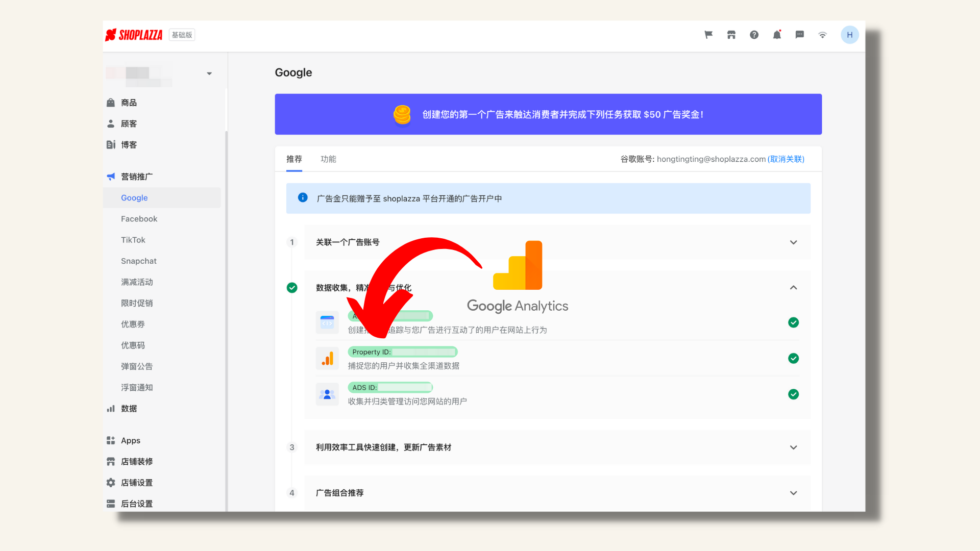This screenshot has width=980, height=551.
Task: Click the wifi status icon
Action: pos(822,35)
